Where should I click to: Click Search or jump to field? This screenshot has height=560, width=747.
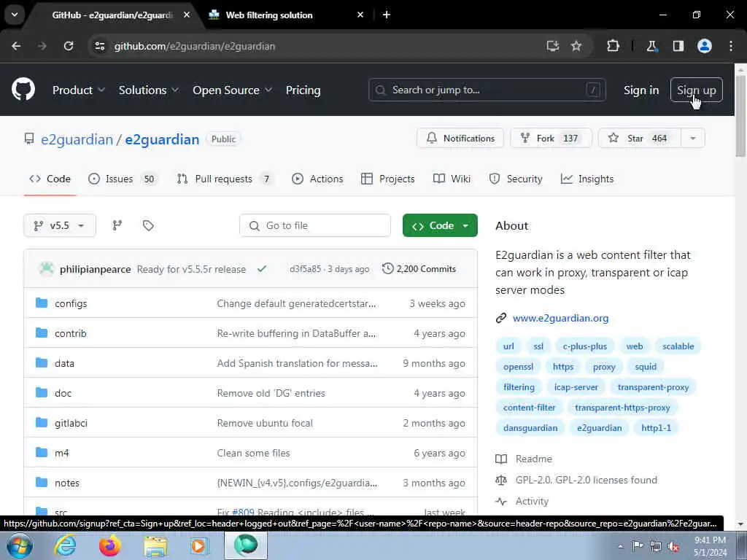(487, 90)
